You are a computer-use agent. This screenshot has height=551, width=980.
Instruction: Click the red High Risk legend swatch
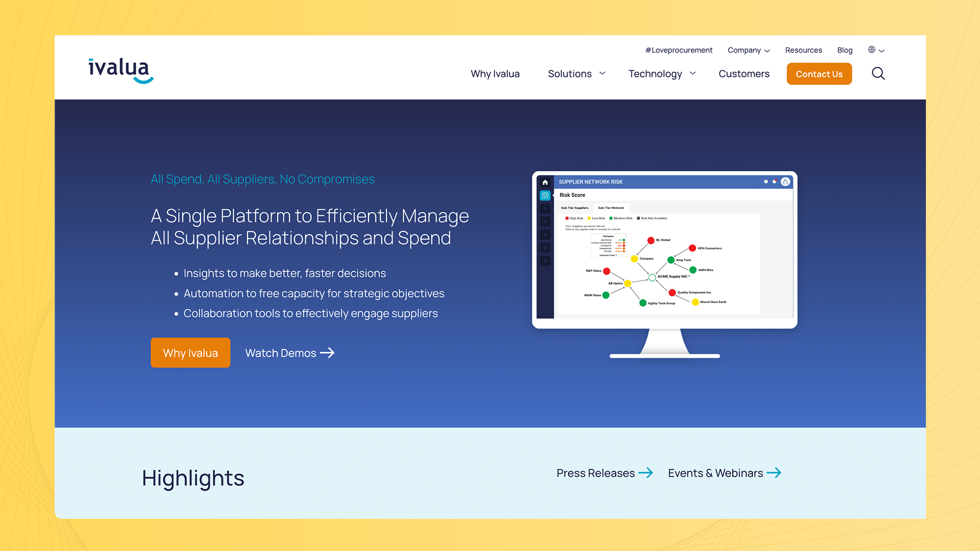pyautogui.click(x=567, y=218)
